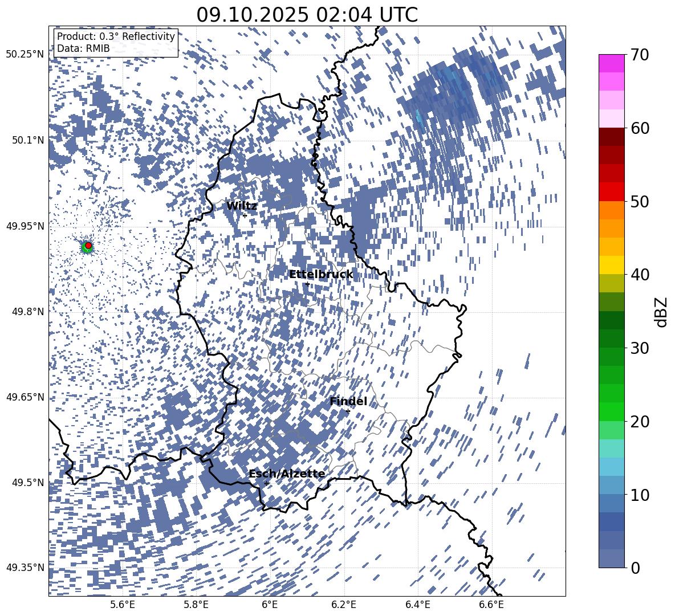675x616 pixels.
Task: Click the yellow colorbar segment above 40
Action: tap(611, 266)
